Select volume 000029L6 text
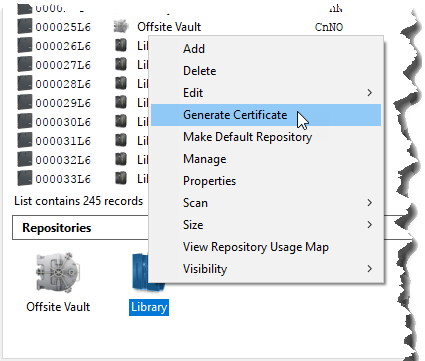This screenshot has height=361, width=425. tap(63, 103)
